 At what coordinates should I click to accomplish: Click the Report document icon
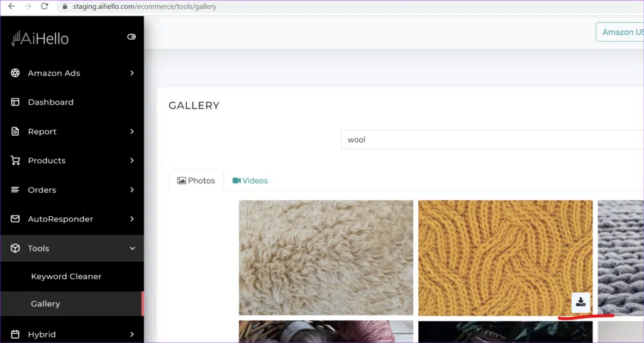[x=15, y=131]
